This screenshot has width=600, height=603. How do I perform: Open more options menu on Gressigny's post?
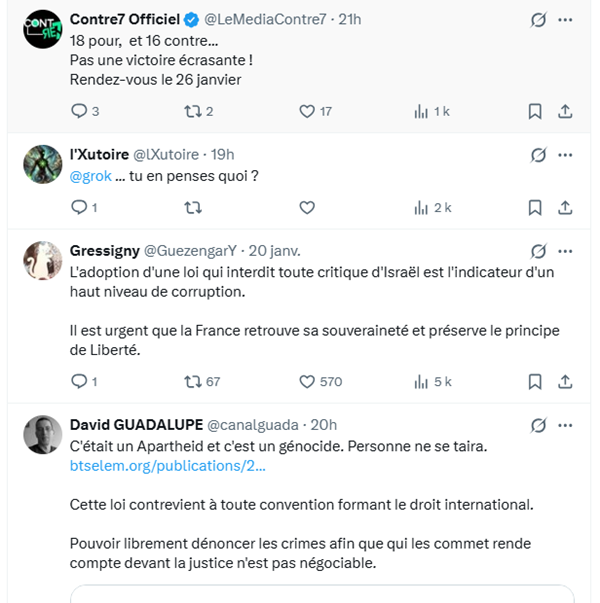[565, 250]
